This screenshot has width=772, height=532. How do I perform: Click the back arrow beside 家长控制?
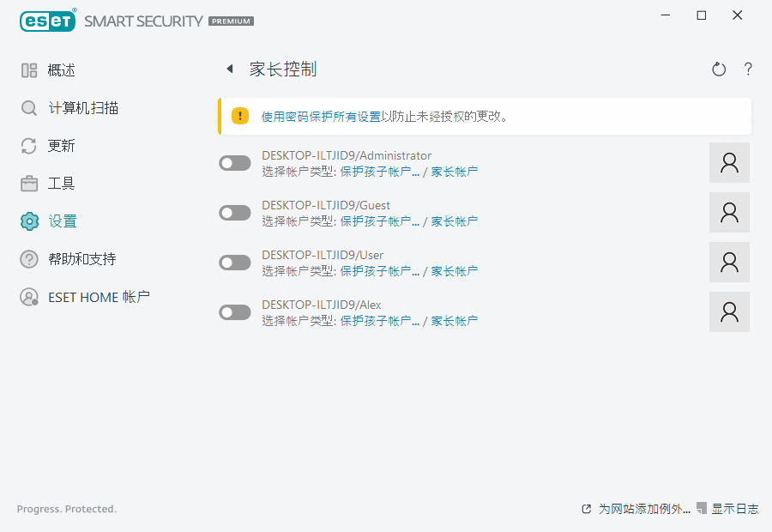point(229,69)
